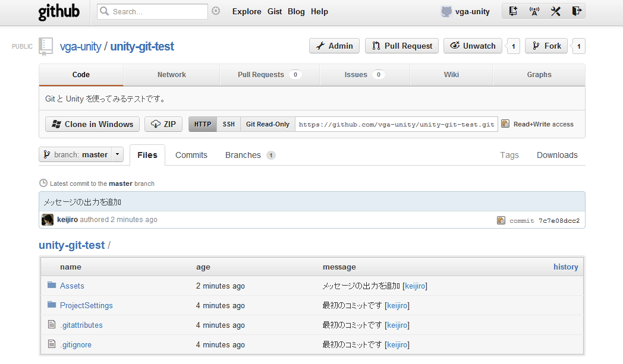Viewport: 623px width, 364px height.
Task: Select Git Read-Only clone URL
Action: click(x=268, y=124)
